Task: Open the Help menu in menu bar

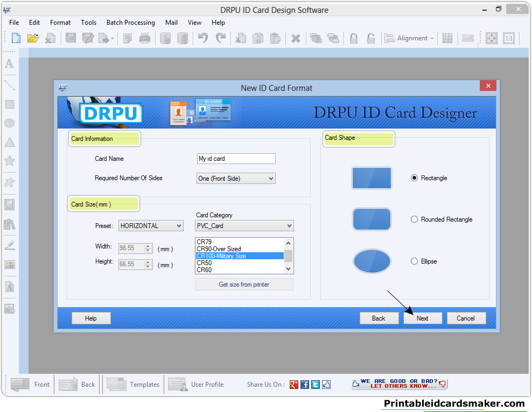Action: [218, 23]
